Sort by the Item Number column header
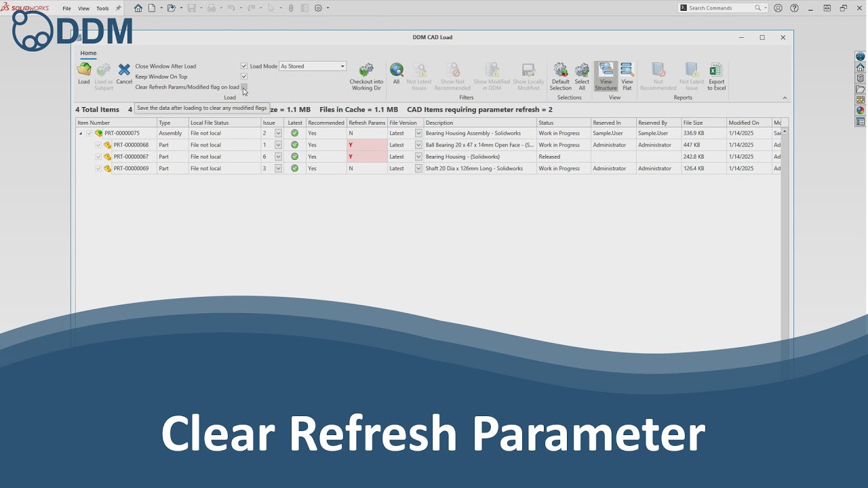The width and height of the screenshot is (868, 488). click(116, 123)
